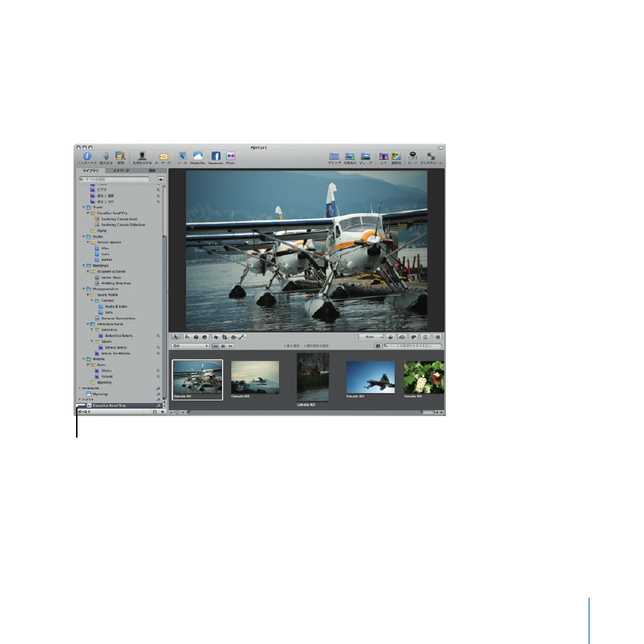This screenshot has height=644, width=644.
Task: Switch browser to grid view button
Action: coord(223,346)
